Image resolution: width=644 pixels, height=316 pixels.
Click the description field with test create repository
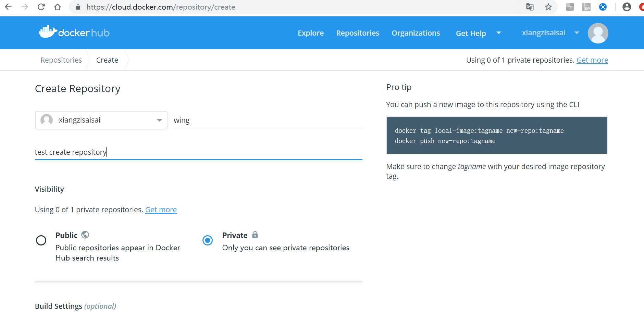pyautogui.click(x=199, y=152)
